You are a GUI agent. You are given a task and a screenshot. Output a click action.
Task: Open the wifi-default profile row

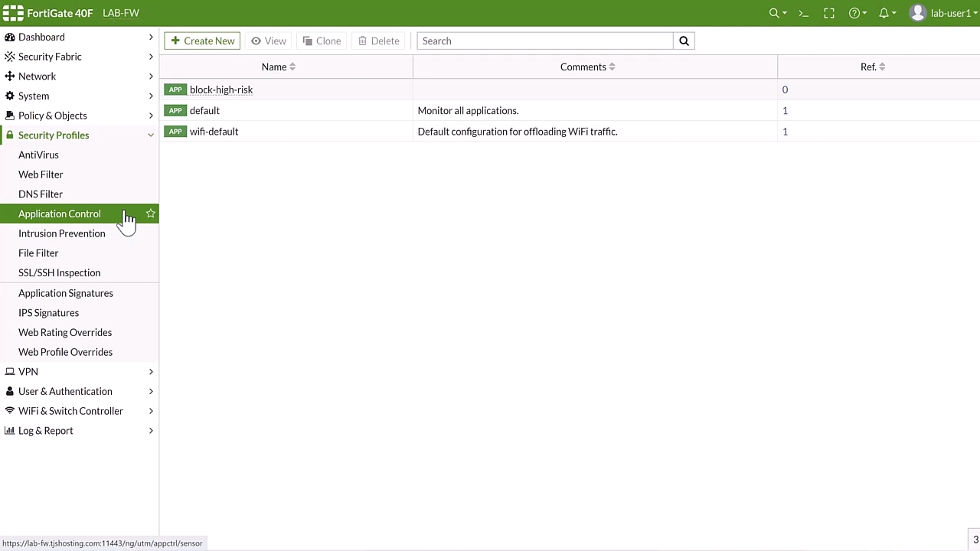(214, 132)
